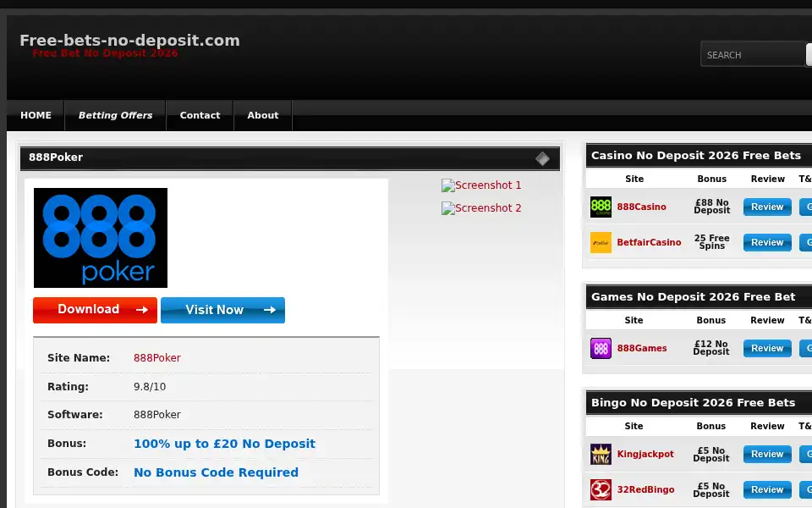Open the large 888 poker logo image
The height and width of the screenshot is (508, 812).
[x=101, y=238]
